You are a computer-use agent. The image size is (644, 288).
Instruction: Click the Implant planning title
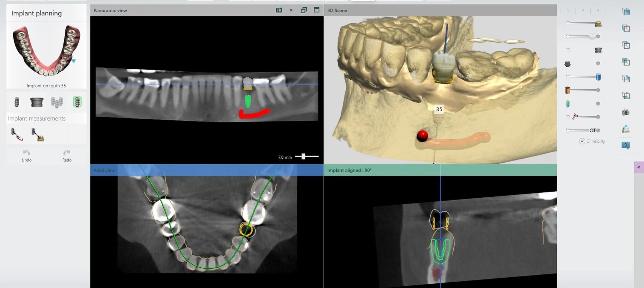tap(36, 13)
